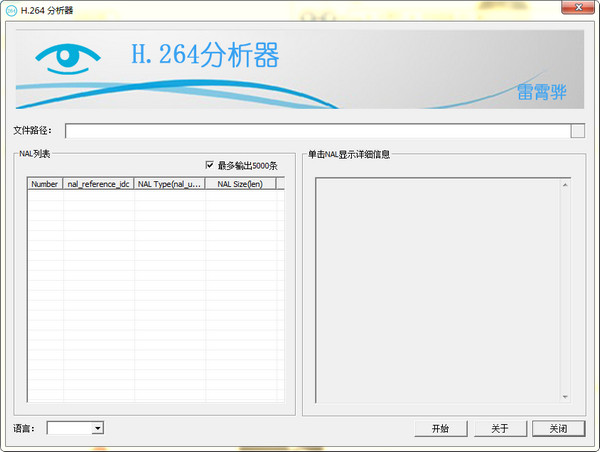Click the nal_reference_idc column header
Viewport: 600px width, 452px height.
point(98,184)
